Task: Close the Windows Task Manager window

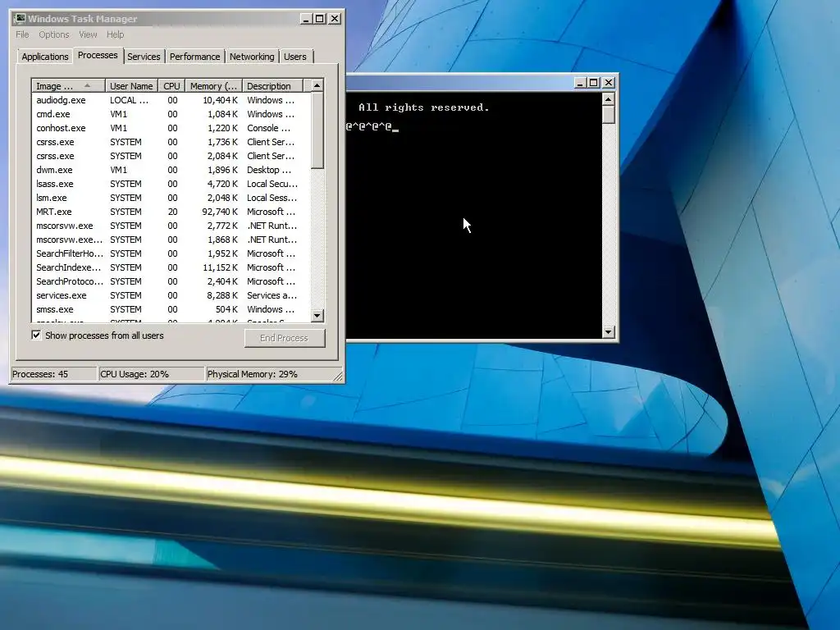Action: click(335, 19)
